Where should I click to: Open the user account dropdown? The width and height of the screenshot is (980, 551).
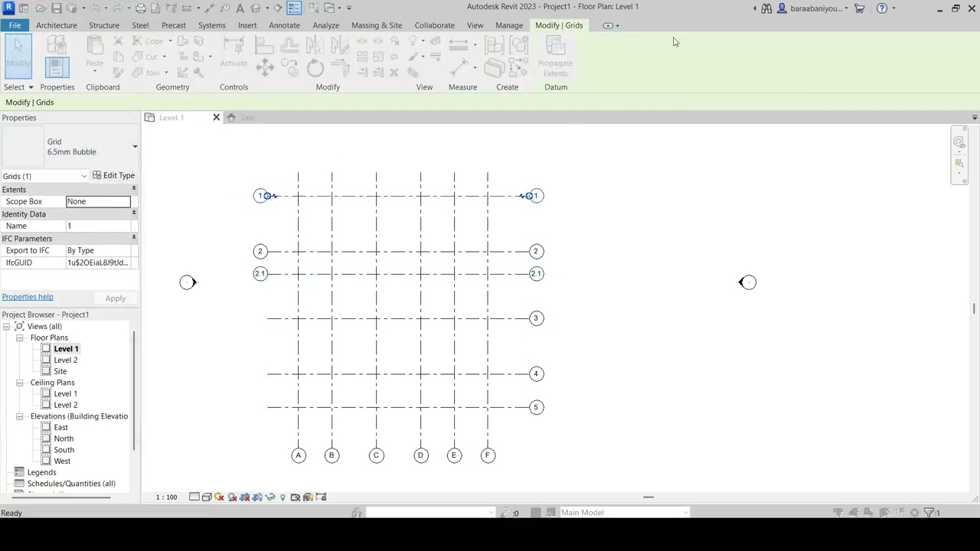point(846,8)
